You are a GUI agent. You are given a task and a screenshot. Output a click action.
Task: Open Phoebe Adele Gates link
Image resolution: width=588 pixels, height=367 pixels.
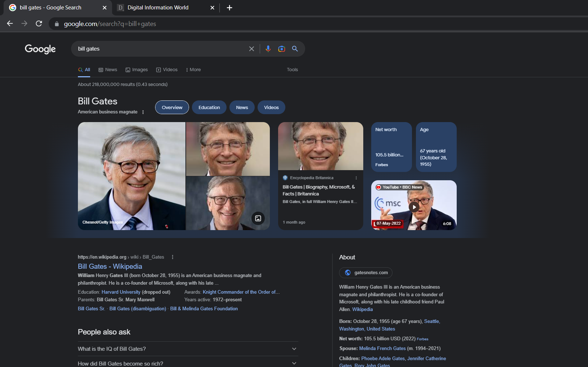click(x=383, y=358)
